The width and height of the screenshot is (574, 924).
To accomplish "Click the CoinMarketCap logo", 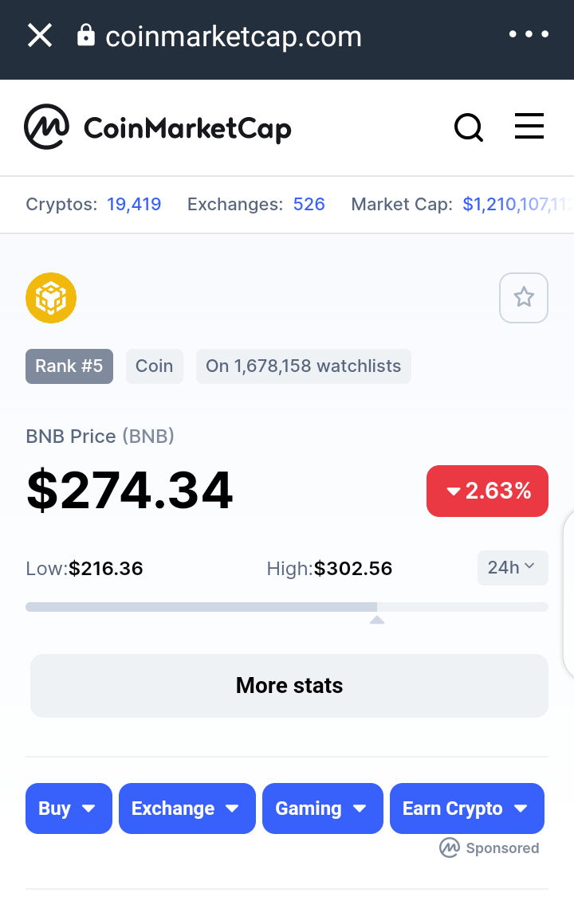I will 158,127.
